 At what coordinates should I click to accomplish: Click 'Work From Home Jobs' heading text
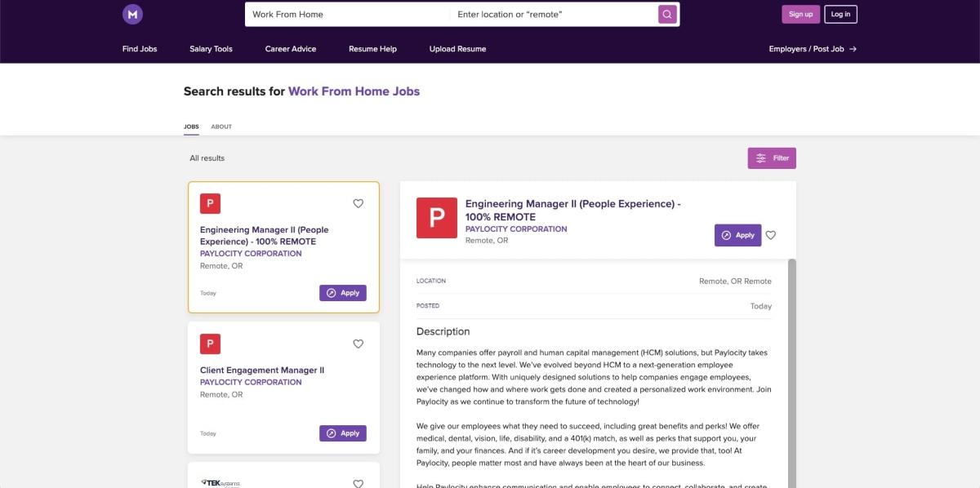point(354,91)
